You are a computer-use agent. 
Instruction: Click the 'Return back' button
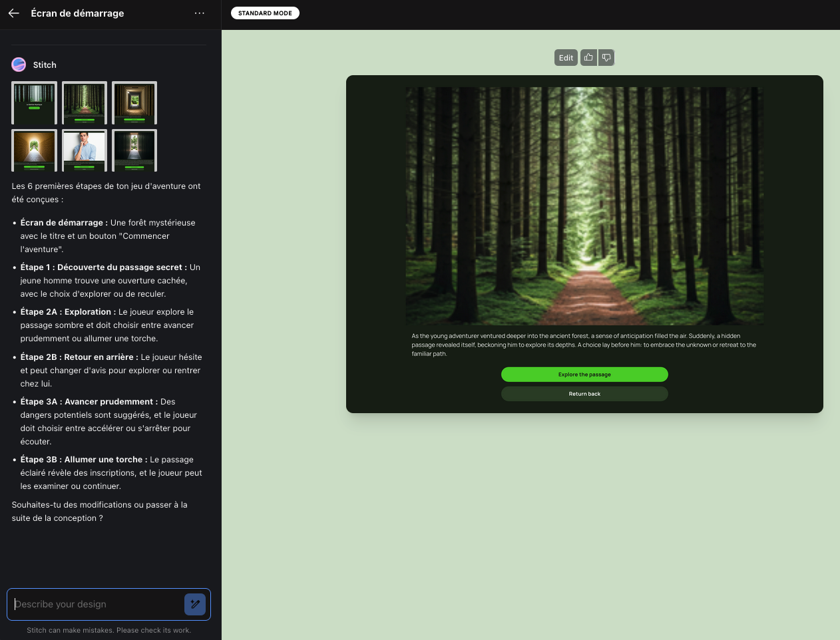pos(584,394)
